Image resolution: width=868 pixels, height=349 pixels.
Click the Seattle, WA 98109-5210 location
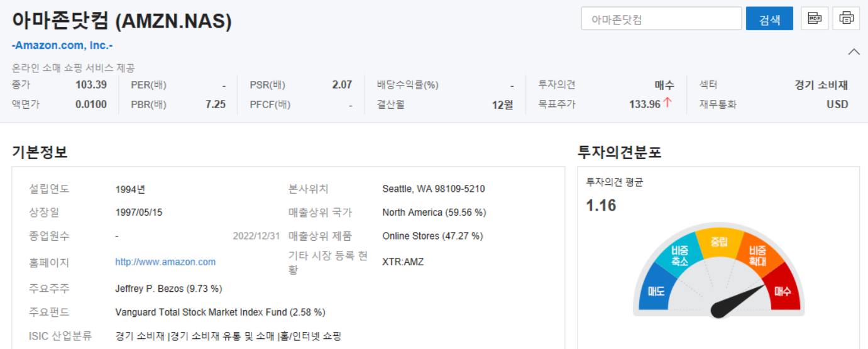pos(434,189)
